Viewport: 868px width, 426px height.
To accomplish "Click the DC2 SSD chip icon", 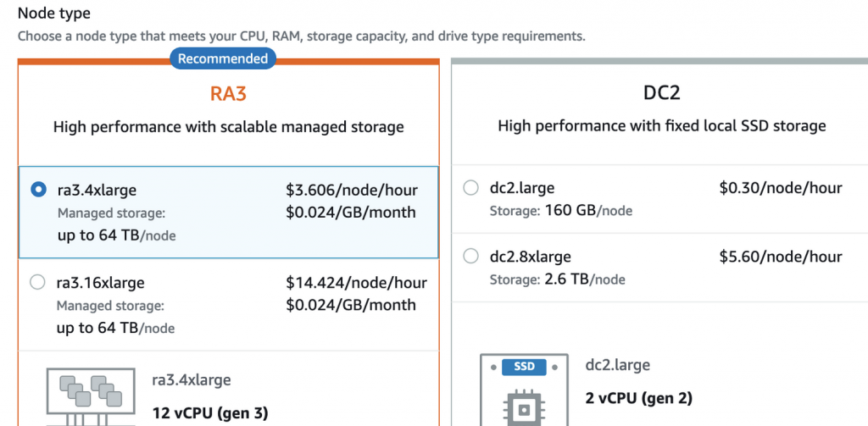I will (524, 392).
